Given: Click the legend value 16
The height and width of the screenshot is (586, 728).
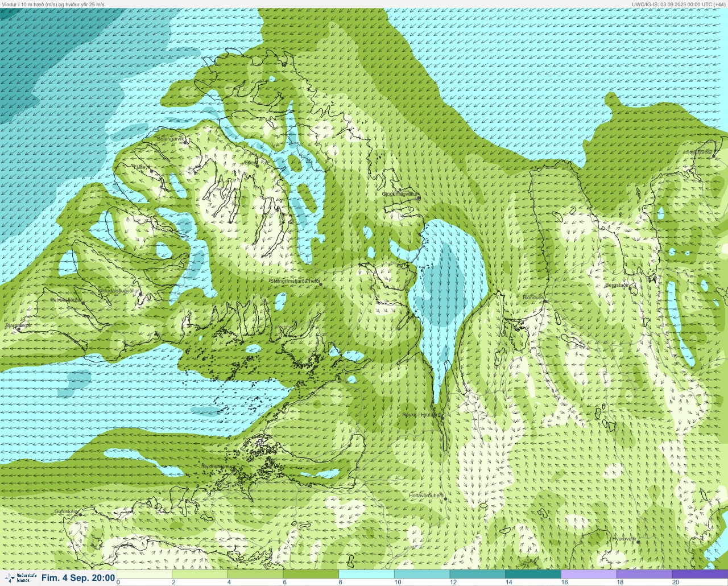Looking at the screenshot, I should 564,582.
